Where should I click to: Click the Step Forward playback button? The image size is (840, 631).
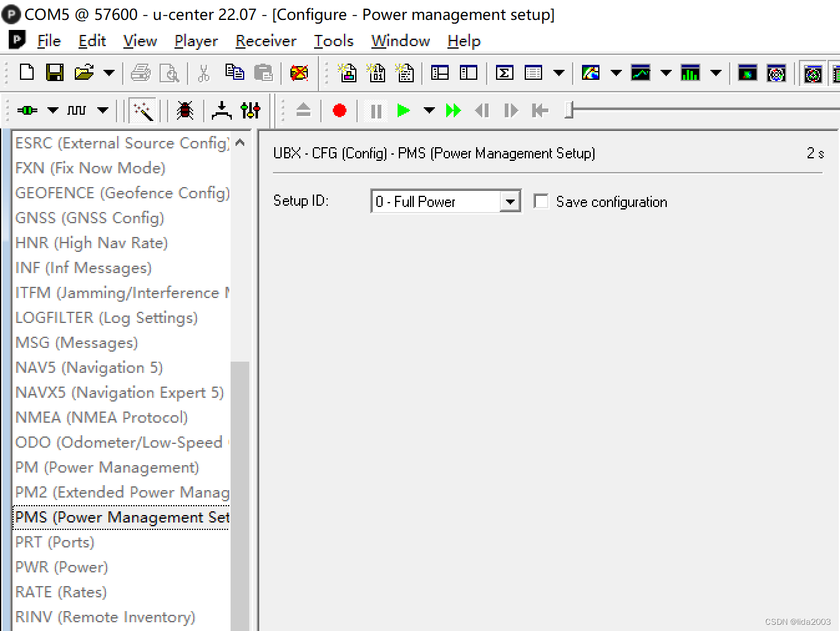511,110
